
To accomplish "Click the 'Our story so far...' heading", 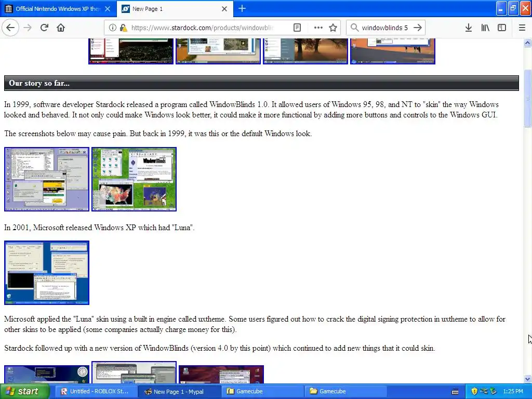I will click(x=39, y=83).
